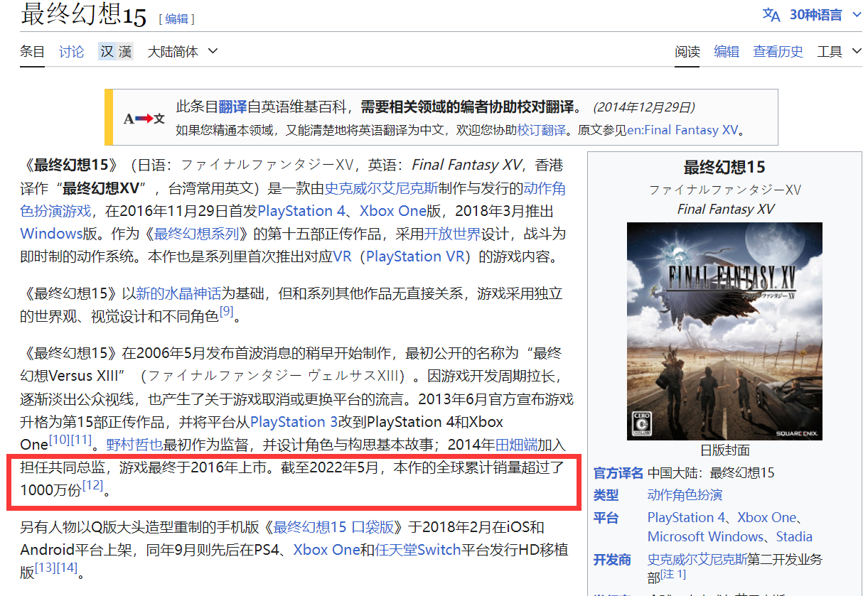Click the language conversion 文A icon
Viewport: 868px width, 596px height.
[x=772, y=14]
